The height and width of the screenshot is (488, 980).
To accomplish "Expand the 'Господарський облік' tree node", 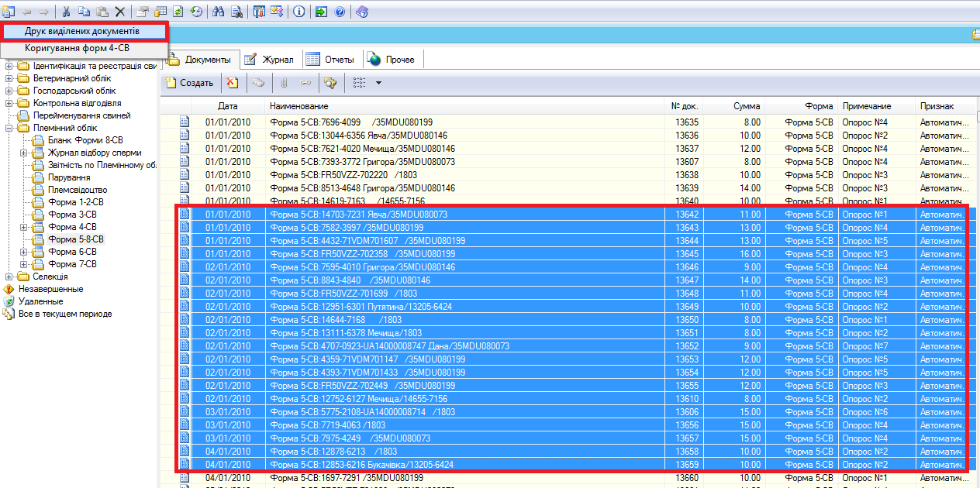I will click(9, 91).
